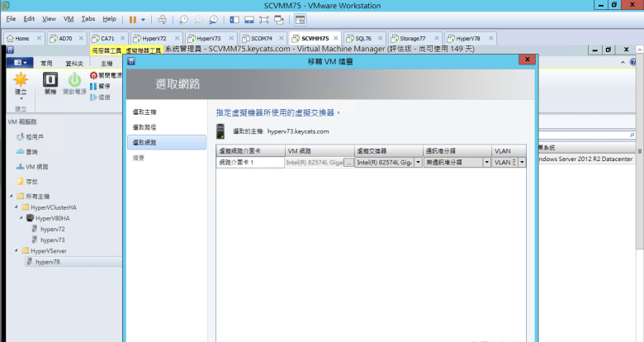Click the 開啟電源 (Power On) green icon
This screenshot has height=342, width=644.
pos(74,81)
